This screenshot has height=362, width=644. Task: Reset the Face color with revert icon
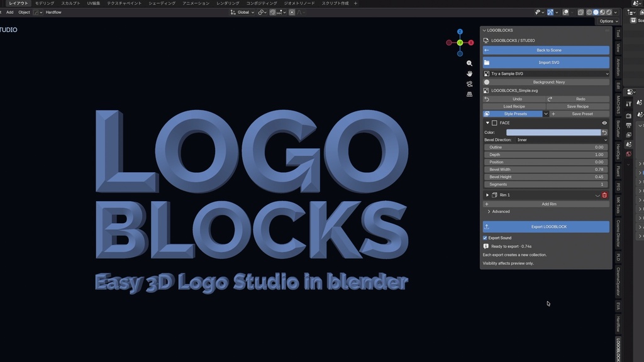pos(604,132)
